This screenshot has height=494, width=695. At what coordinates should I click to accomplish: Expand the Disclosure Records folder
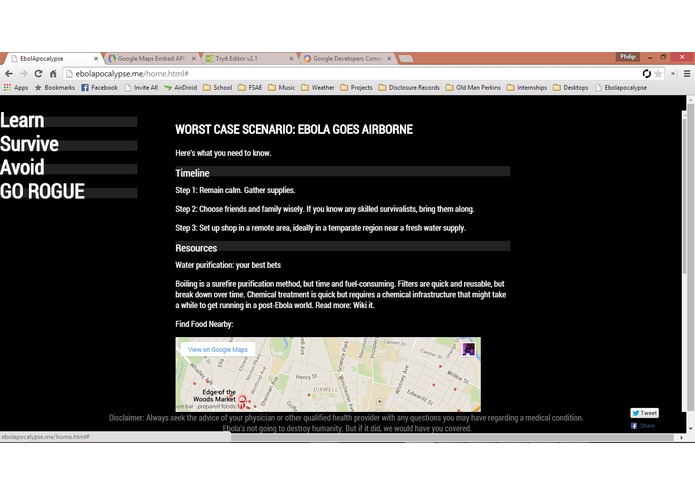tap(409, 88)
